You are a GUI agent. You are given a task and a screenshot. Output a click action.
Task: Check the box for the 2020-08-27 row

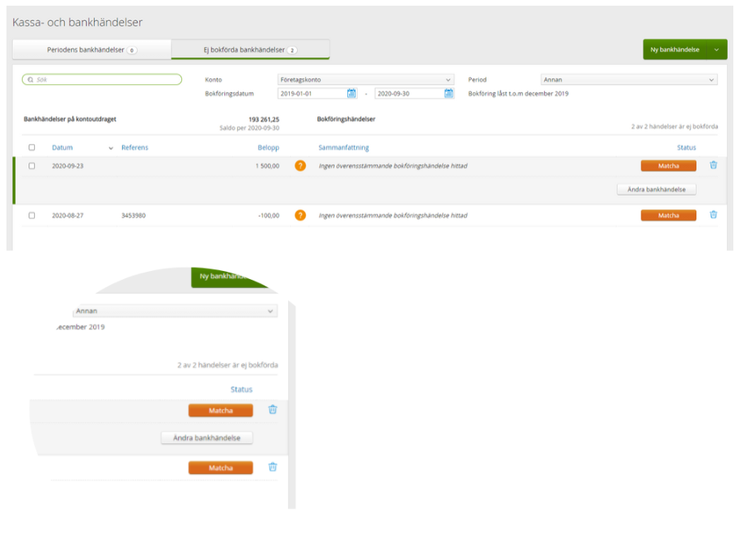point(32,215)
